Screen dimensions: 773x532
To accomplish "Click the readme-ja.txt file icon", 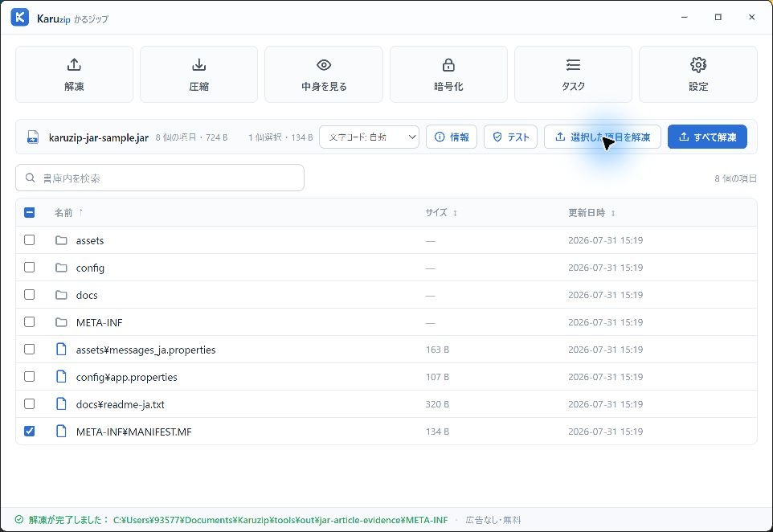I will click(x=61, y=404).
